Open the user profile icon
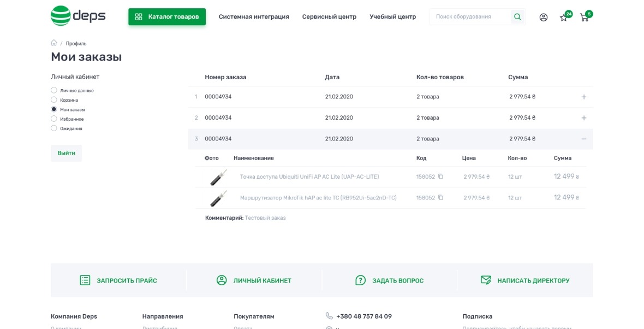The width and height of the screenshot is (644, 329). (x=543, y=17)
